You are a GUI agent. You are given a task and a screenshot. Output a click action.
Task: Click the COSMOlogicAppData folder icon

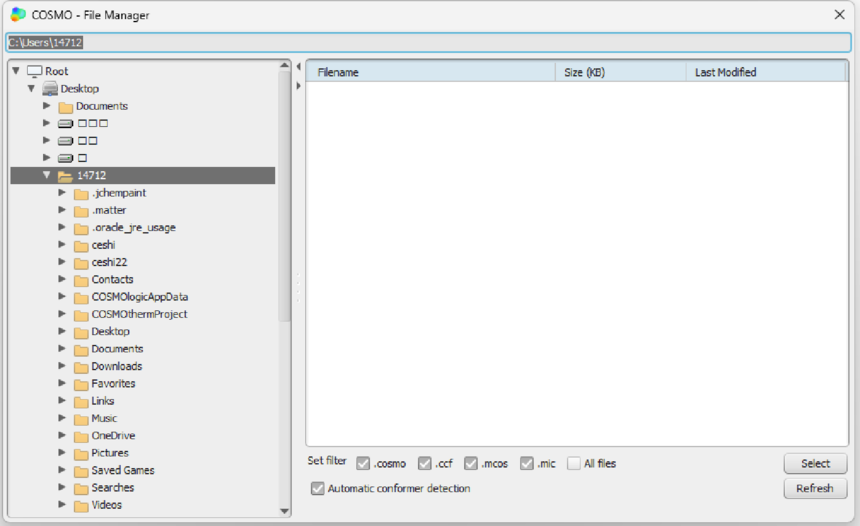(x=81, y=297)
